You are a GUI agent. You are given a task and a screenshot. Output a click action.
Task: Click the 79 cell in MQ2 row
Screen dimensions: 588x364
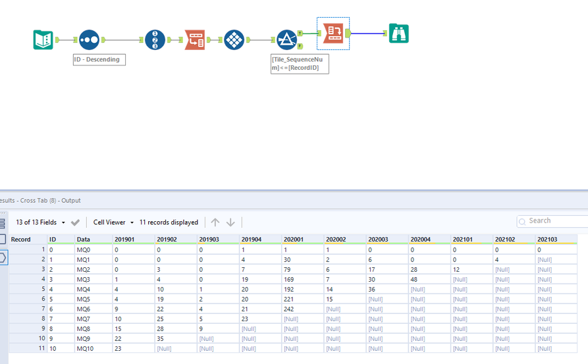303,269
